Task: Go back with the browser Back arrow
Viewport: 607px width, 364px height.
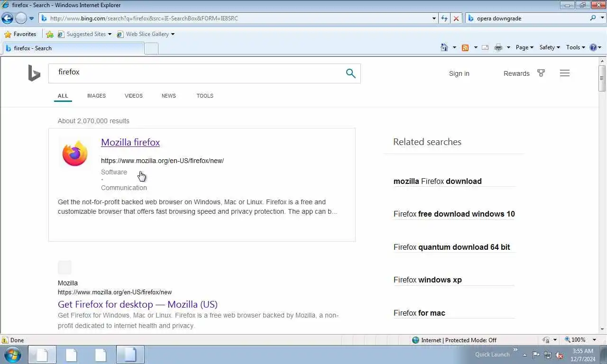Action: (x=7, y=18)
